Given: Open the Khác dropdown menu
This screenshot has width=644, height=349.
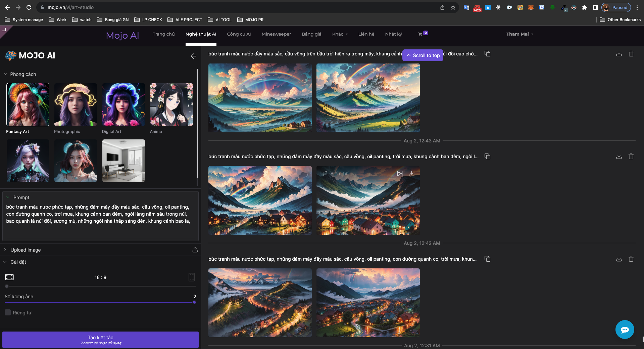Looking at the screenshot, I should coord(340,34).
